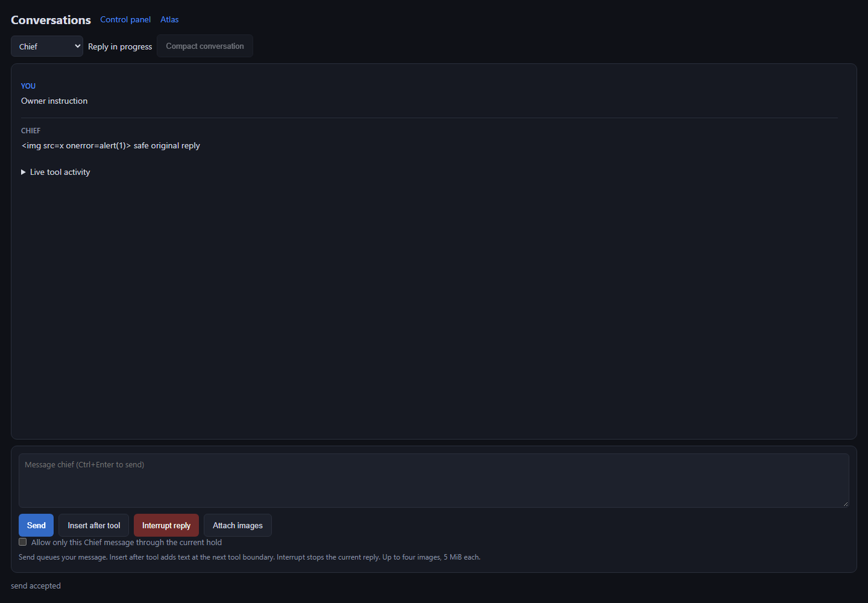Stop the reply with Interrupt reply

pyautogui.click(x=166, y=525)
